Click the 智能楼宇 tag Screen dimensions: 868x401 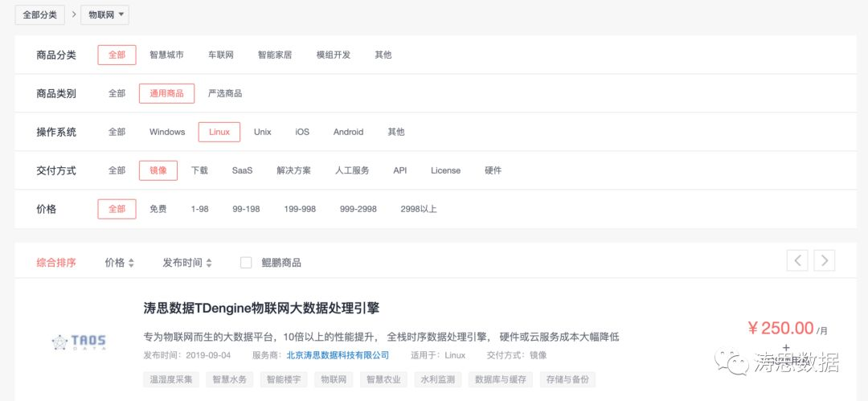tap(284, 379)
